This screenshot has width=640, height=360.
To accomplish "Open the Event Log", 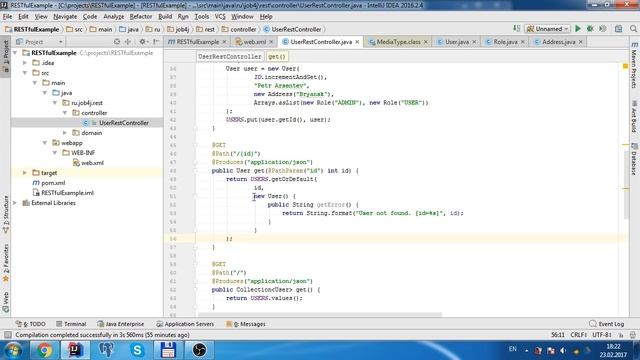I will [x=607, y=324].
